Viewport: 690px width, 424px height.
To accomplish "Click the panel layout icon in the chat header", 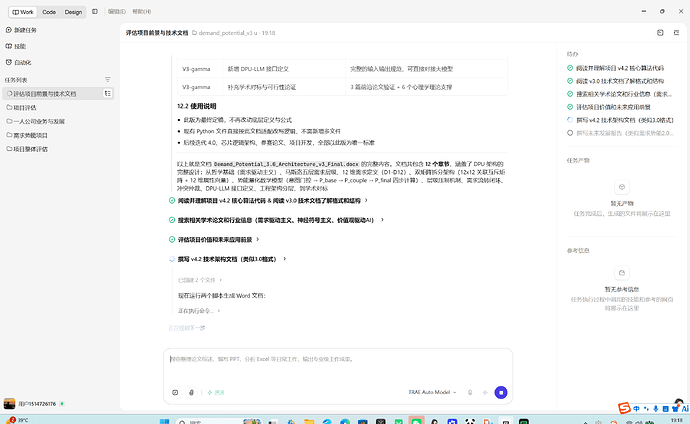I will 660,33.
